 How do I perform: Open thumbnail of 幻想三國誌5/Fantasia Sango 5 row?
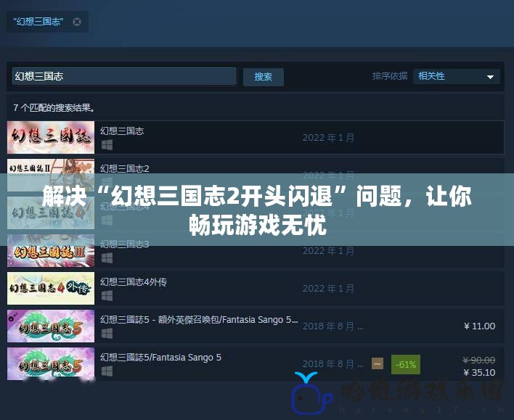tap(51, 363)
